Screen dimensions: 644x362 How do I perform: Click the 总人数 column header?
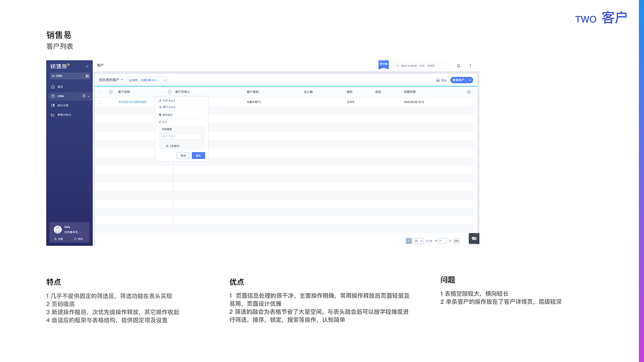(x=308, y=92)
